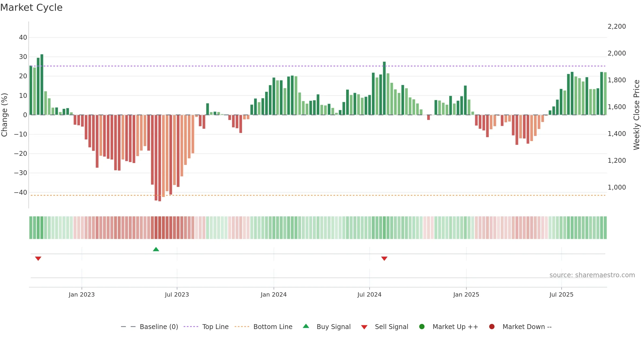Click the last green heat strip cell
Screen dimensions: 644x362
point(605,228)
